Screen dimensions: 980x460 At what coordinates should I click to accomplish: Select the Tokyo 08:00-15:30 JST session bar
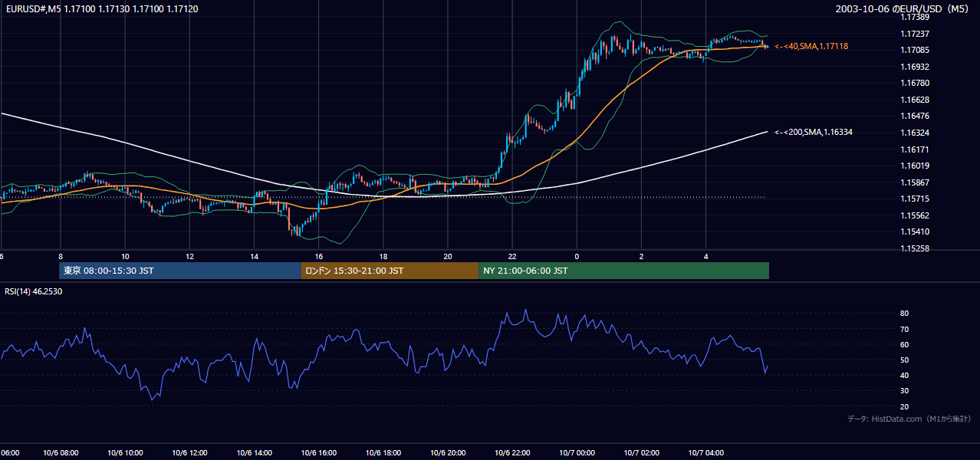[180, 271]
